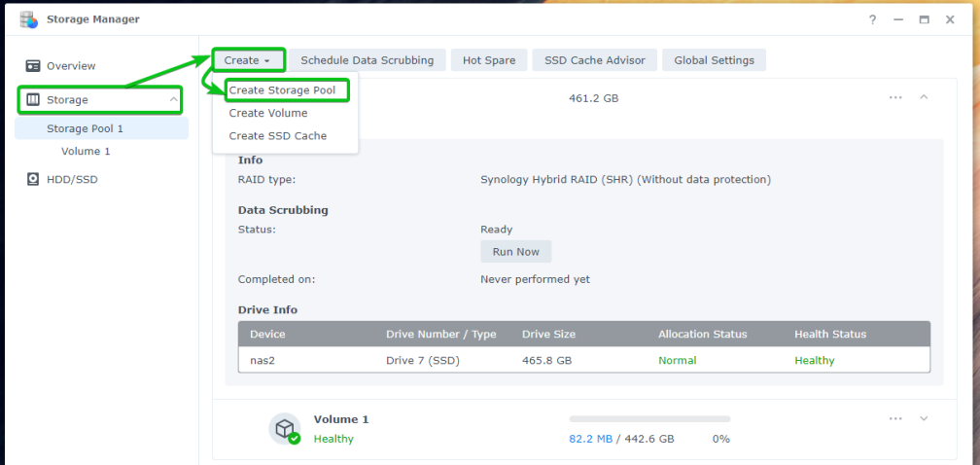
Task: Open Volume 1 more options ellipsis
Action: click(x=895, y=418)
